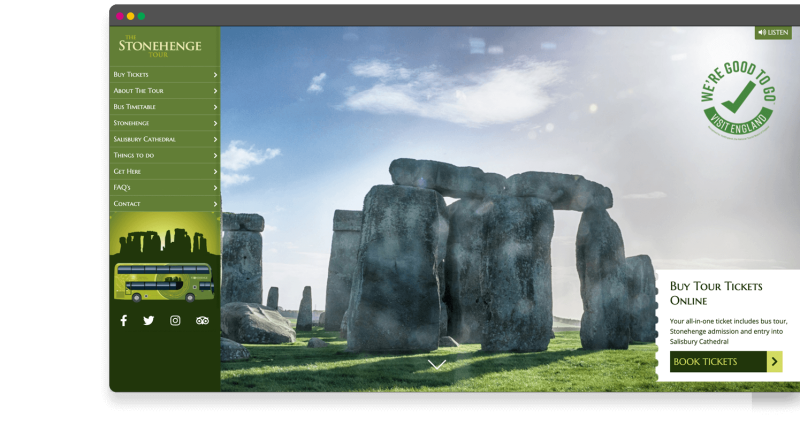Open the Bus Timetable menu item
The width and height of the screenshot is (800, 425).
pos(135,107)
